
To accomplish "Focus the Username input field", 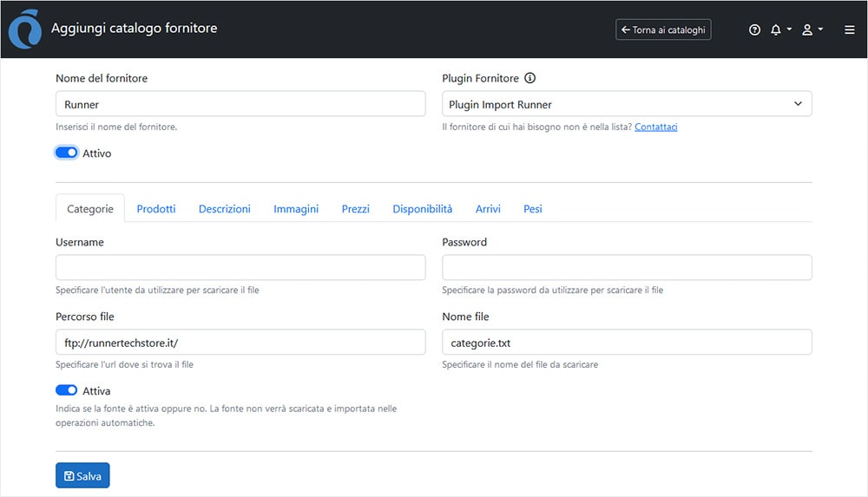I will pyautogui.click(x=240, y=267).
